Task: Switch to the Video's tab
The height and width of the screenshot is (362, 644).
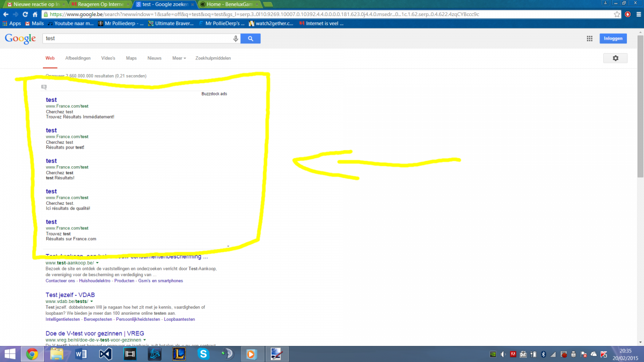Action: point(108,58)
